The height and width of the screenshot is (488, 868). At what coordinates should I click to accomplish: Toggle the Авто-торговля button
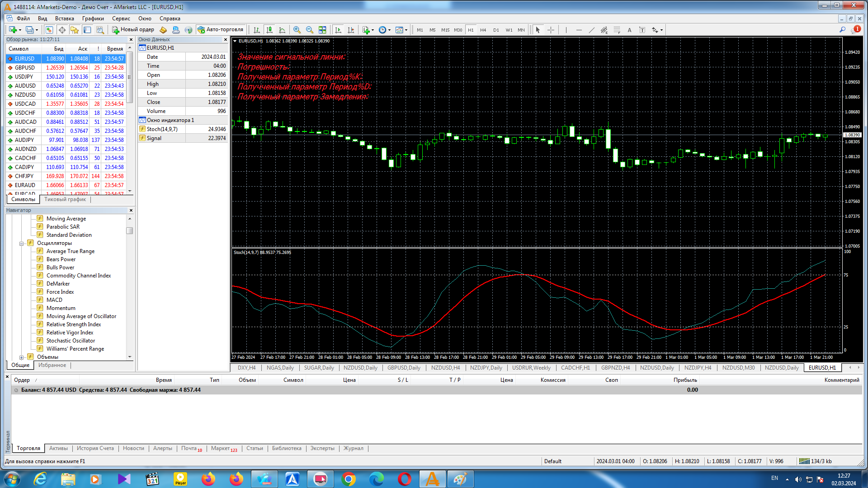click(221, 30)
